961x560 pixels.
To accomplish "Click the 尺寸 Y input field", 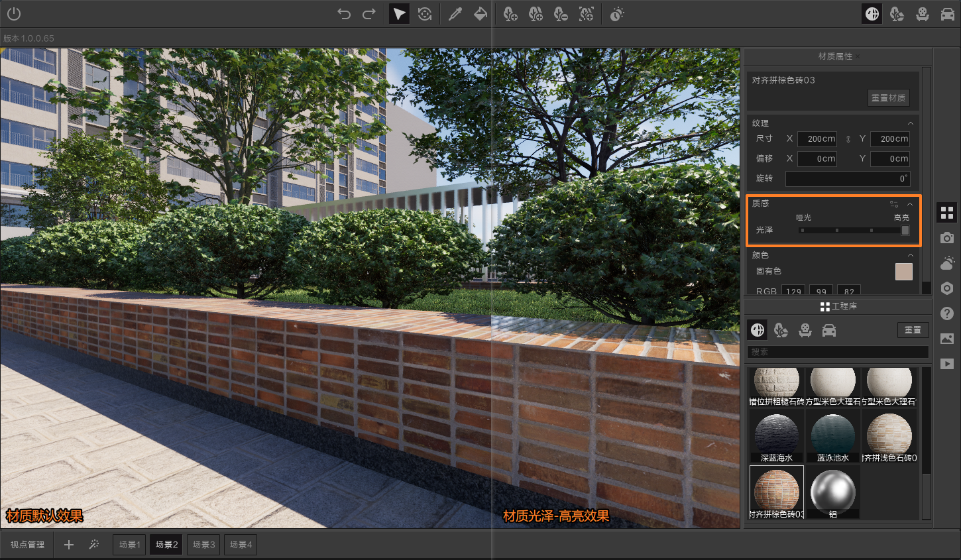I will point(890,139).
